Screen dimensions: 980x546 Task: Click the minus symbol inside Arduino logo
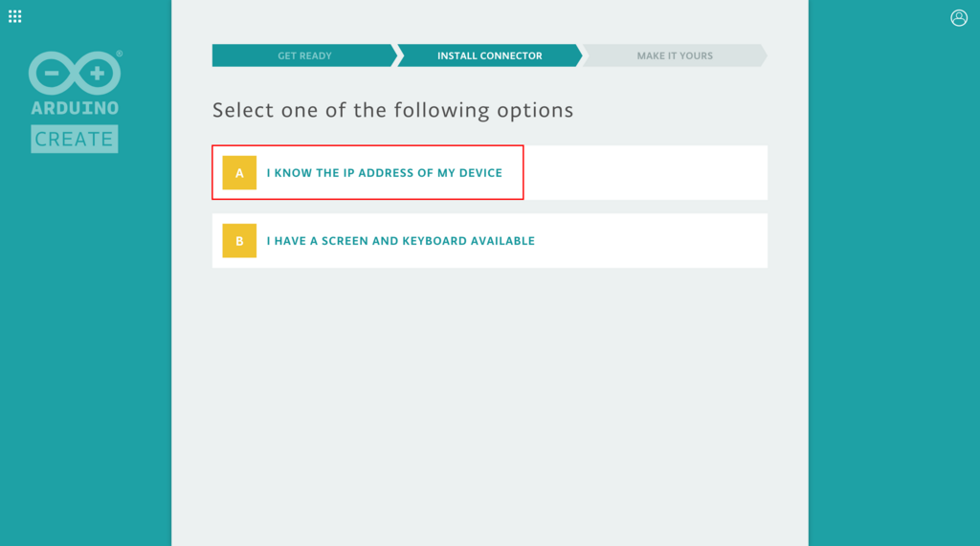click(52, 73)
